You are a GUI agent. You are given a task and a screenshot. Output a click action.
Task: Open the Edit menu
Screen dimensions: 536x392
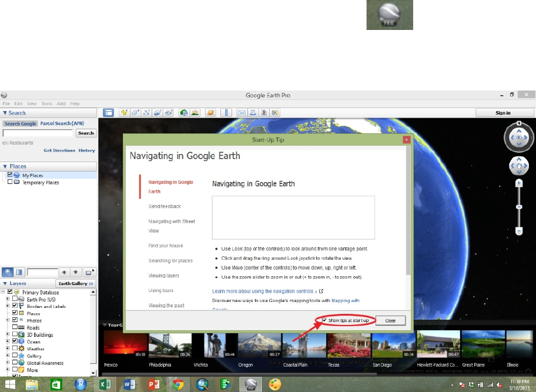18,103
